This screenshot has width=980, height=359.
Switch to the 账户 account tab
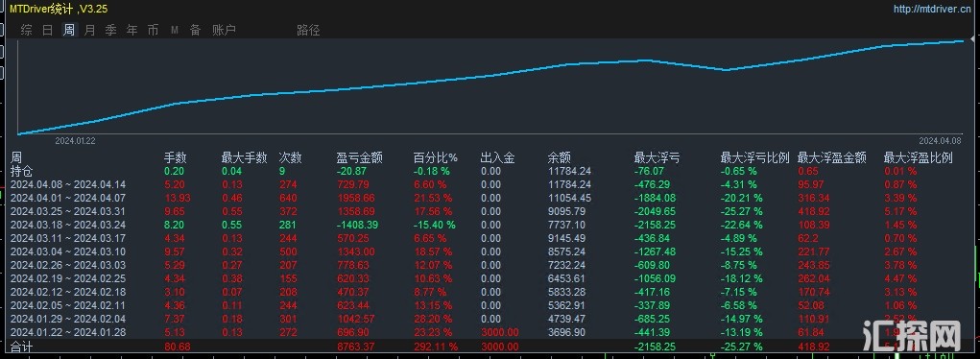[x=224, y=30]
